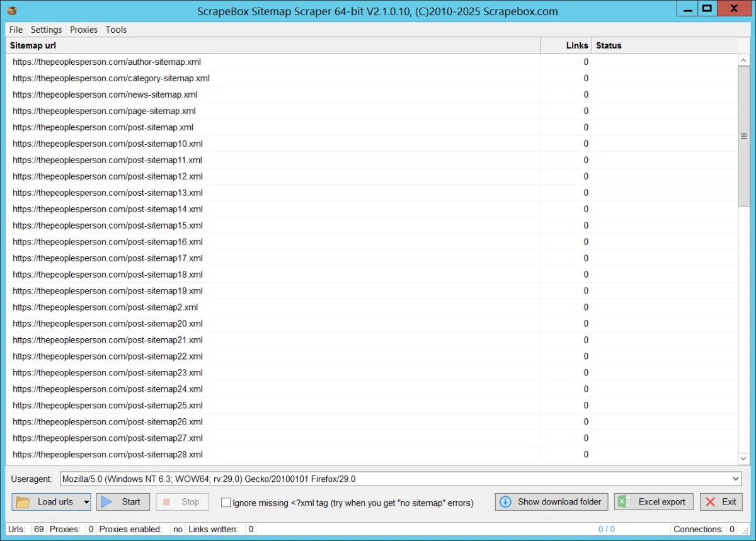The width and height of the screenshot is (756, 541).
Task: Open the Settings menu
Action: click(46, 30)
